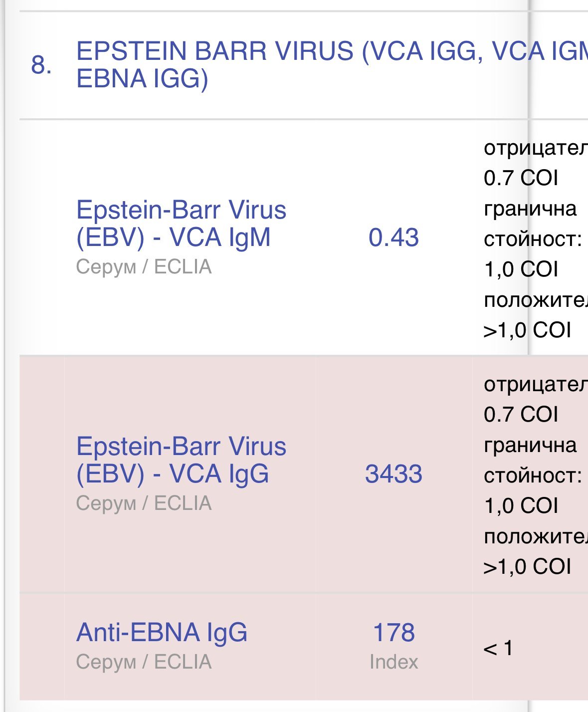Select the >1,0 COI threshold in IgG row
Screen dimensions: 588x712
527,567
